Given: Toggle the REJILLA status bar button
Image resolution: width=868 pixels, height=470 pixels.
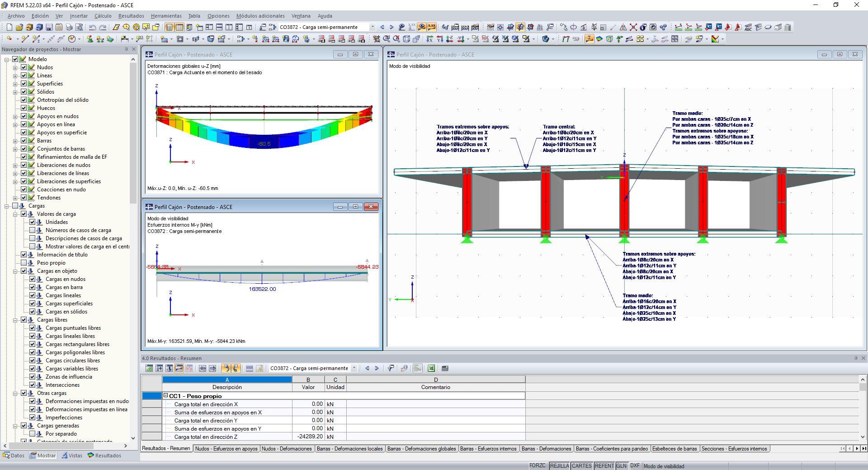Looking at the screenshot, I should click(559, 466).
